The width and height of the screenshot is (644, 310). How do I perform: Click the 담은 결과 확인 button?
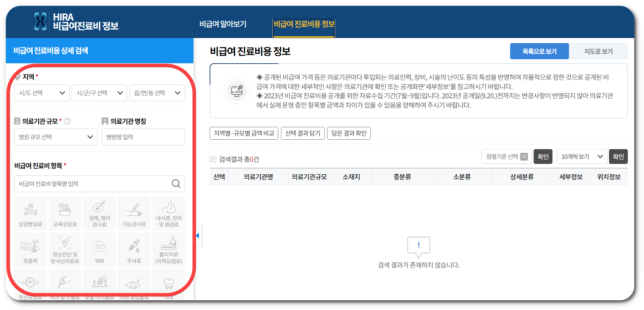[349, 133]
